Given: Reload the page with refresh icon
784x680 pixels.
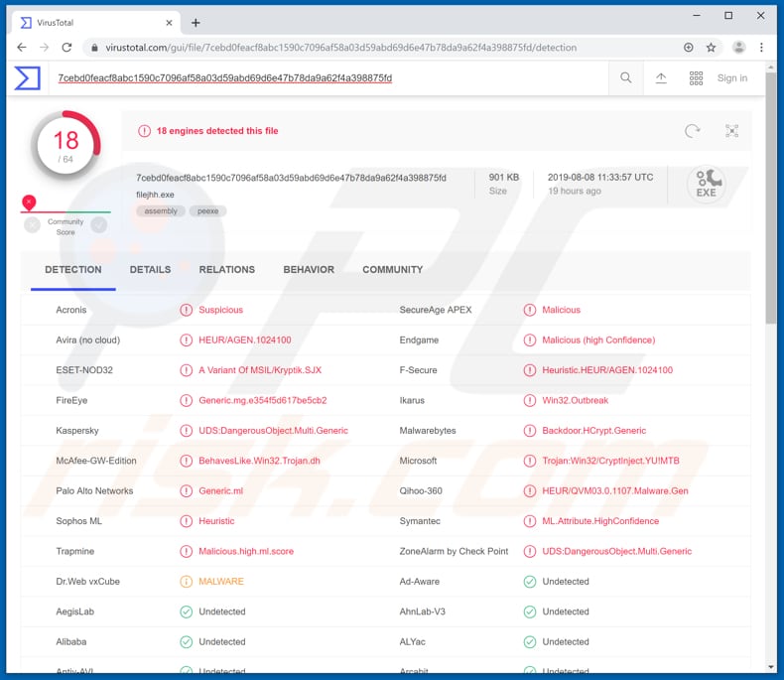Looking at the screenshot, I should coord(66,48).
